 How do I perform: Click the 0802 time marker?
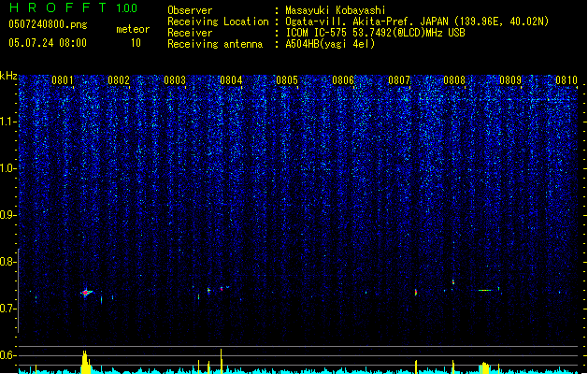[119, 80]
